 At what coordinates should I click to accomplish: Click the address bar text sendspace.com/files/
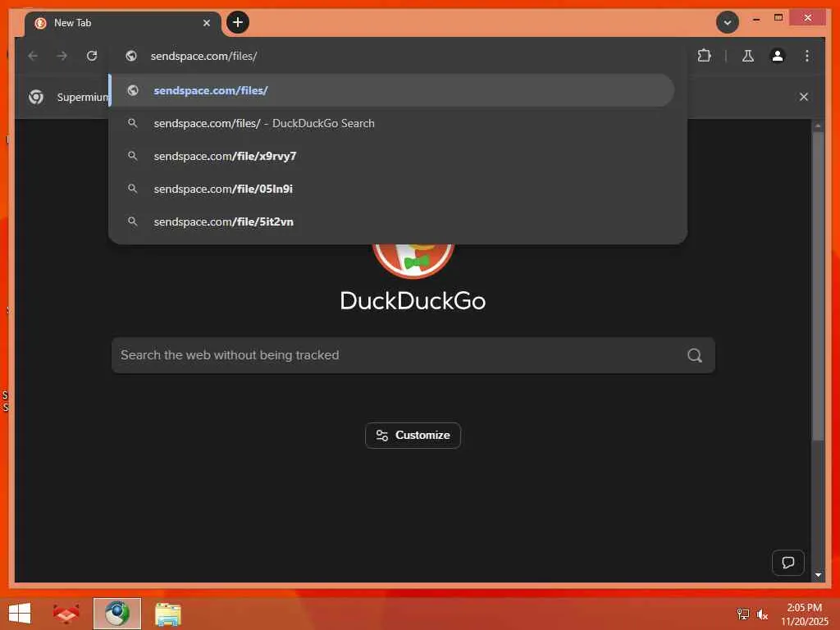pyautogui.click(x=203, y=56)
